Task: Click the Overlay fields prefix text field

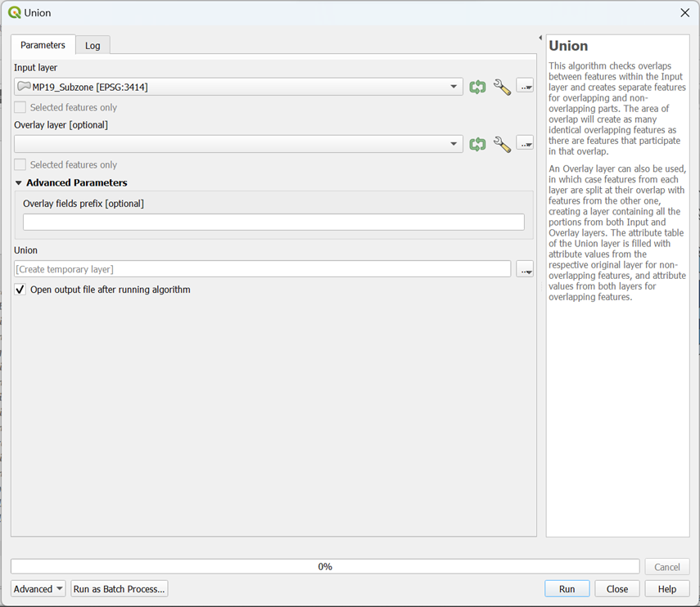Action: pos(273,223)
